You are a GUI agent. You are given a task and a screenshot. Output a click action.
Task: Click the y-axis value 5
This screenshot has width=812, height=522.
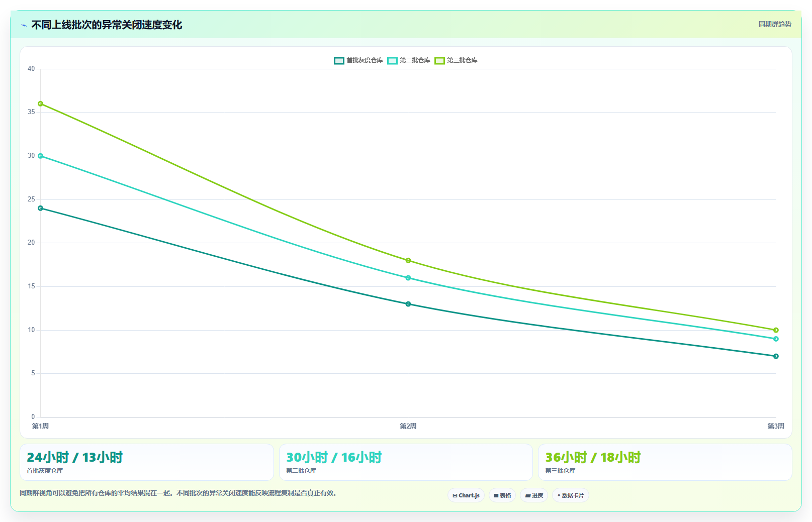(x=33, y=373)
